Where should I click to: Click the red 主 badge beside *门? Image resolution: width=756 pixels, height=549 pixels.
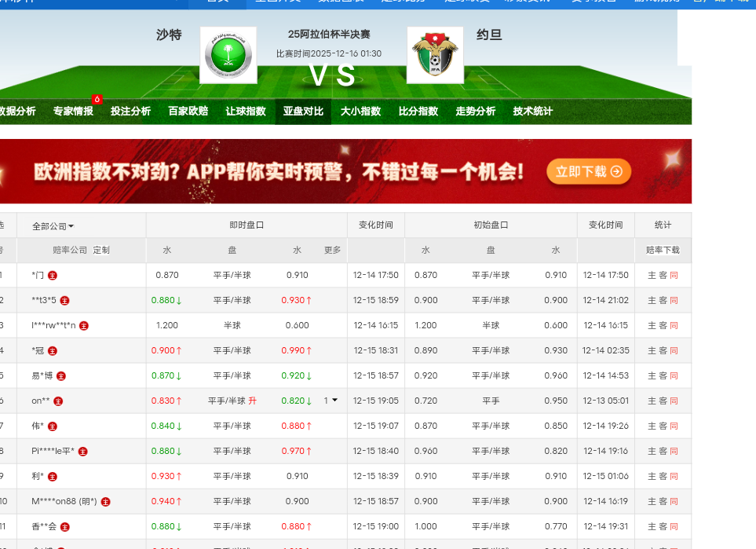(x=53, y=276)
